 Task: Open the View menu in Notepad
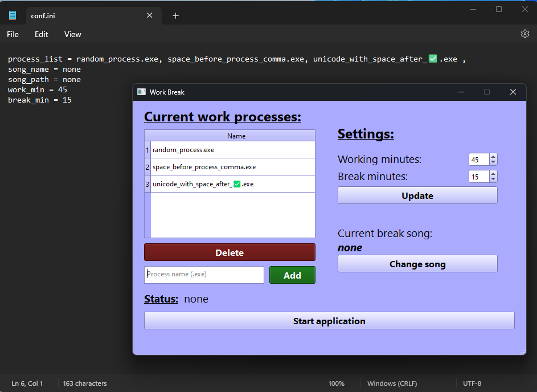tap(72, 34)
